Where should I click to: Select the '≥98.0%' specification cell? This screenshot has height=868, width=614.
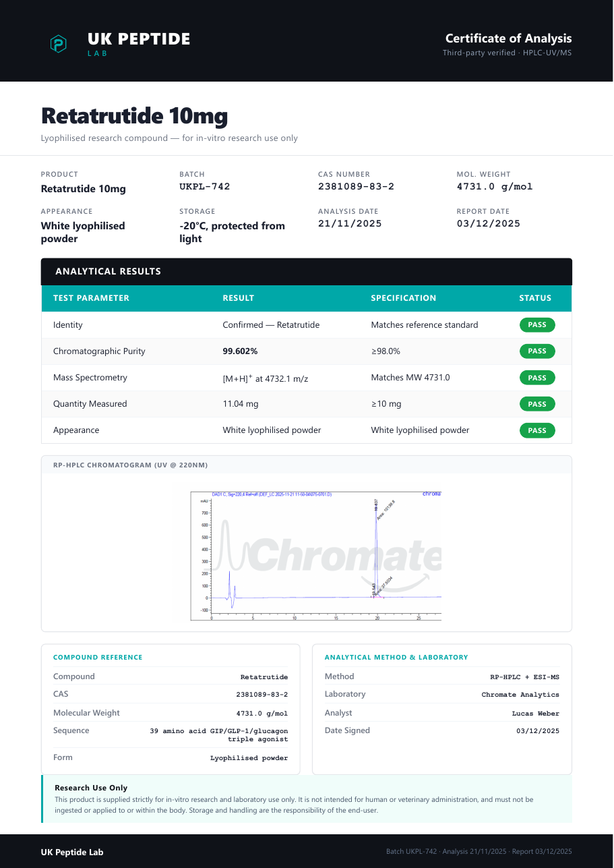coord(386,351)
